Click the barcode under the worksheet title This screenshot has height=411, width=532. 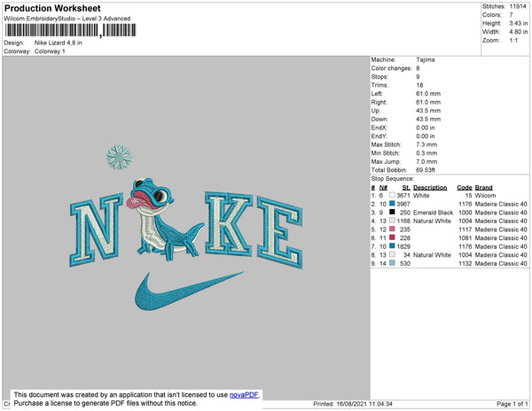[70, 30]
